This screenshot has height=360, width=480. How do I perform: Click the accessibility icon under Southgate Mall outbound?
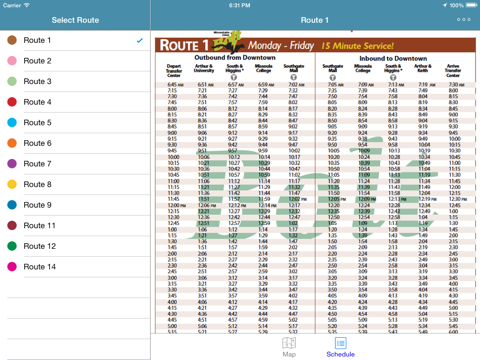point(293,77)
